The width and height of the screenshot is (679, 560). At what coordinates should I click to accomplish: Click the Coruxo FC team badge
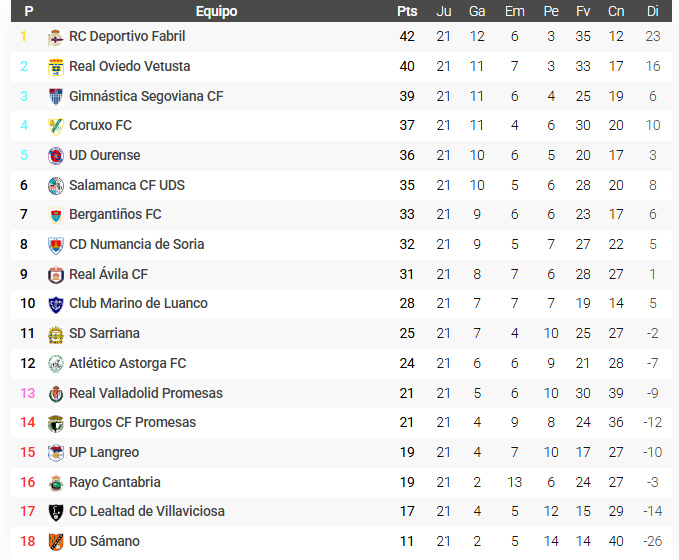[x=56, y=126]
